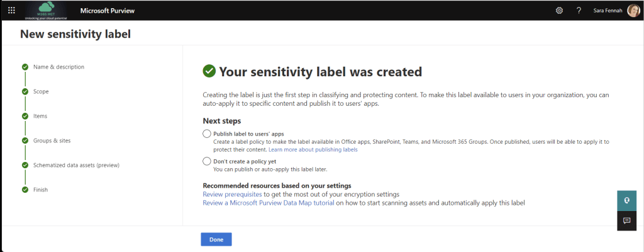This screenshot has width=644, height=252.
Task: Go to the Items step
Action: [40, 116]
